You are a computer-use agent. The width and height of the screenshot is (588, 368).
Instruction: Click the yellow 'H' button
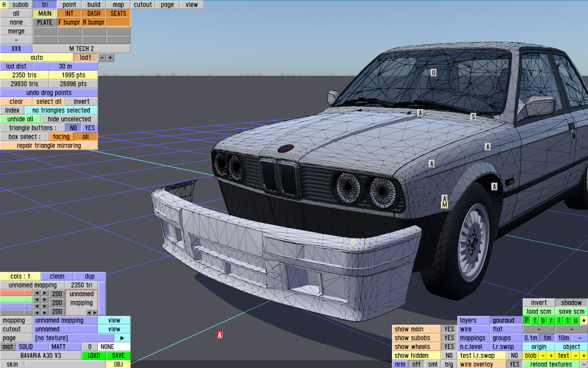tap(4, 4)
